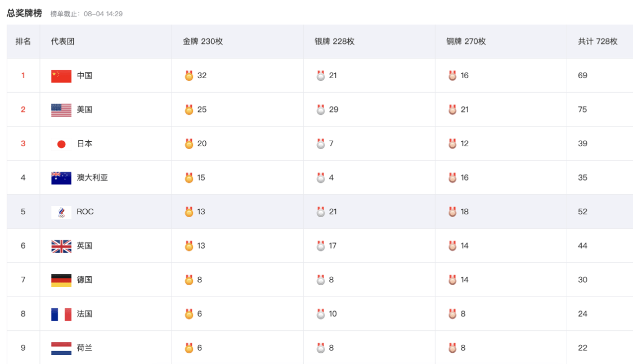Open the 中国 team link

tap(84, 75)
